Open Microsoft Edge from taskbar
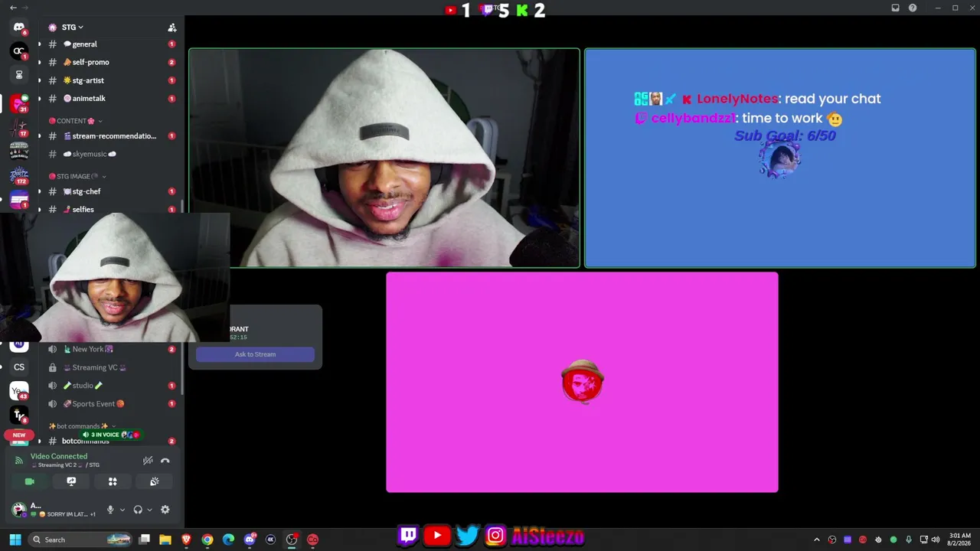Screen dimensions: 980x551 228,540
